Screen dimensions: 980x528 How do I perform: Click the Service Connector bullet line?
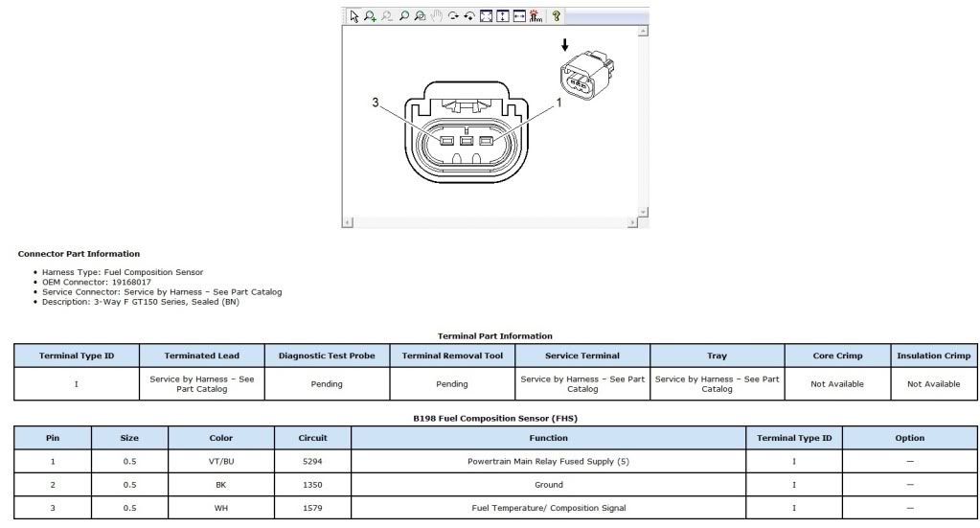point(162,292)
